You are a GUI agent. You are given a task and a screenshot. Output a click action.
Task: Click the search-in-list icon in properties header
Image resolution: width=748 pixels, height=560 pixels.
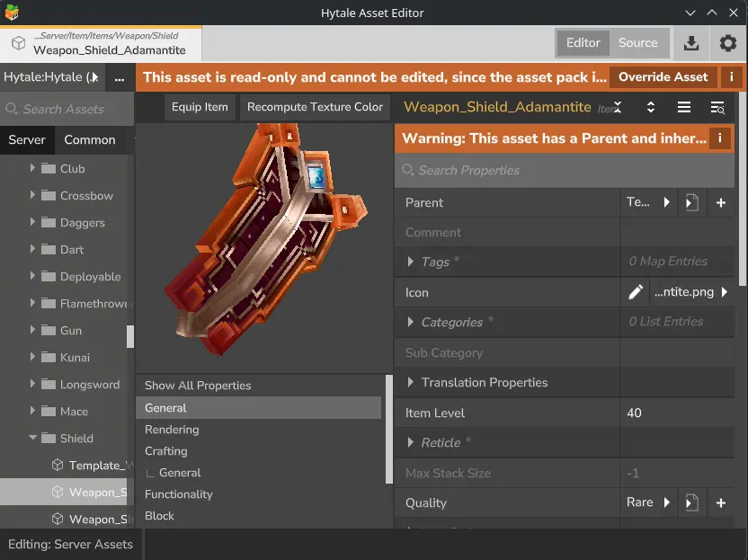coord(717,107)
